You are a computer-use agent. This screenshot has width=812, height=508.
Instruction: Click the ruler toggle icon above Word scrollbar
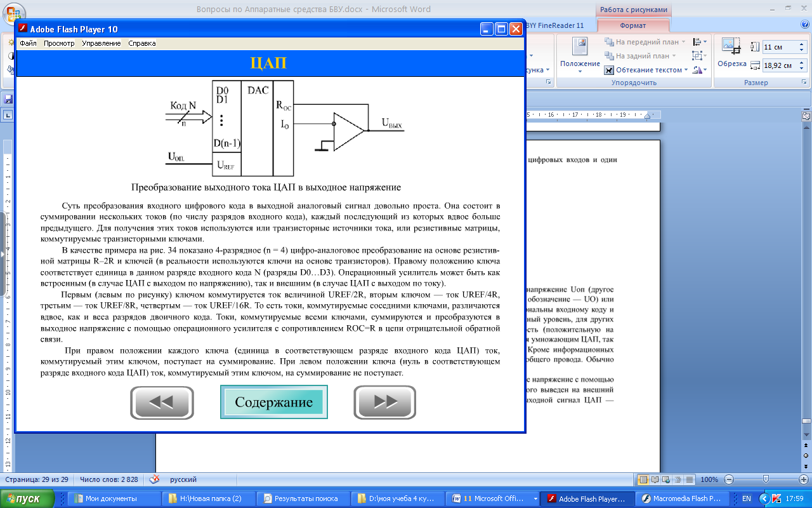806,116
